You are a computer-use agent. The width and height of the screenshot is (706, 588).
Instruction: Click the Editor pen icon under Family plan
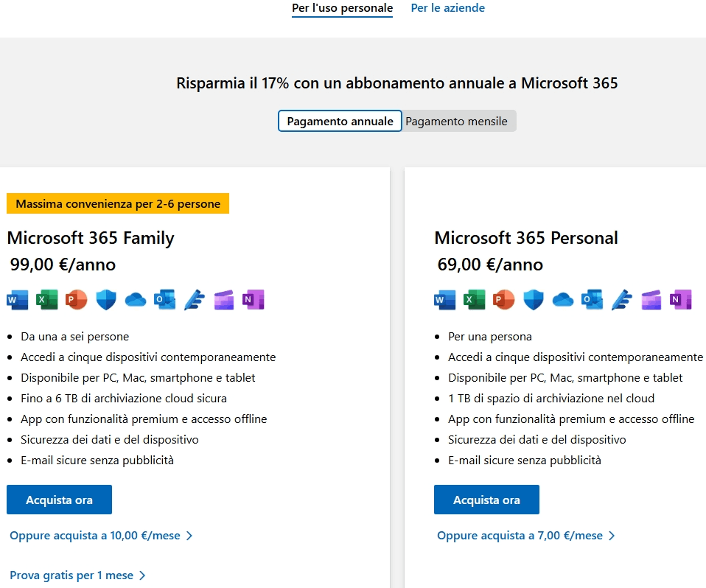[195, 300]
